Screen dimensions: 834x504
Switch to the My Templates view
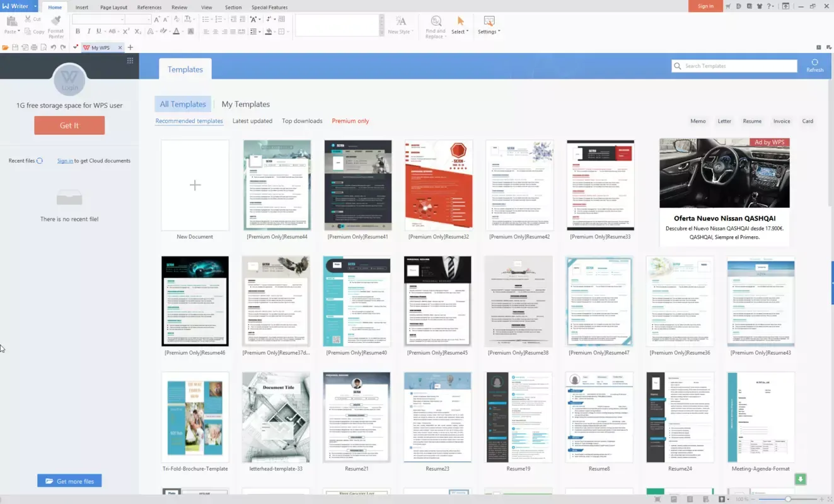click(x=245, y=105)
